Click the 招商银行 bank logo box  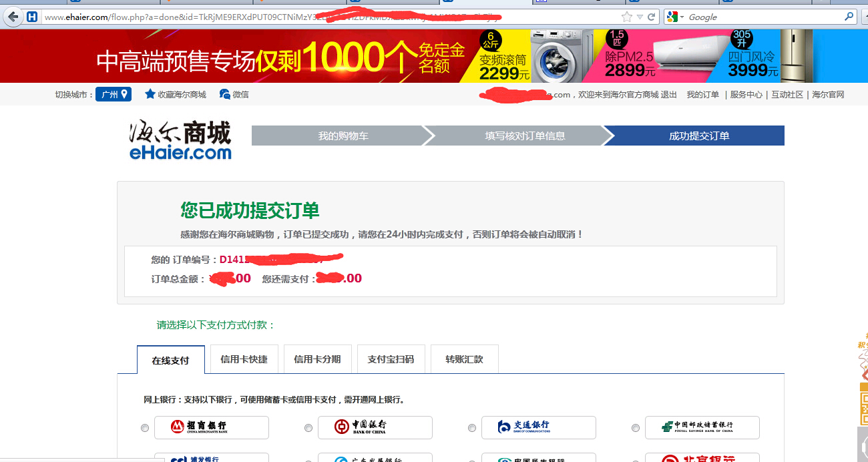[212, 427]
